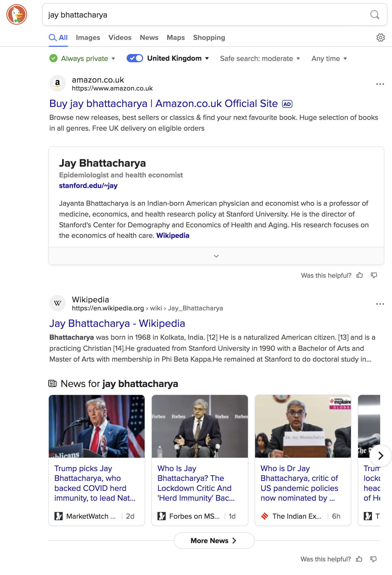The width and height of the screenshot is (392, 575).
Task: Give thumbs up on the news section
Action: click(x=359, y=559)
